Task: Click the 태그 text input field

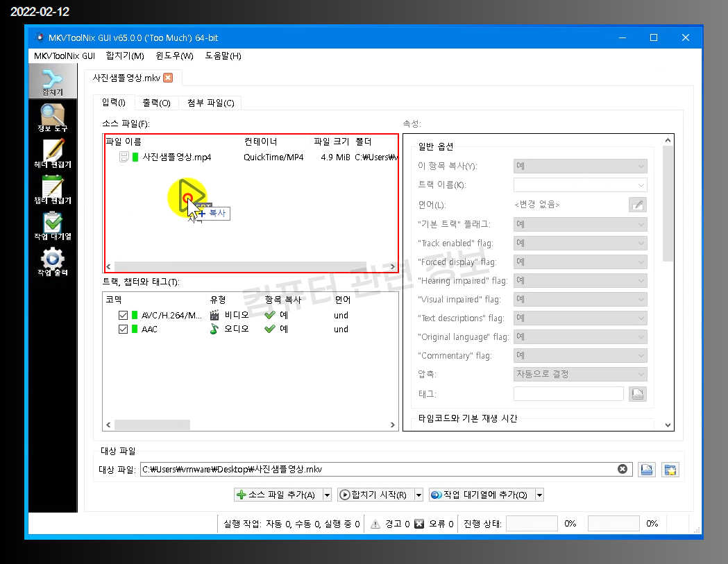Action: pos(568,394)
